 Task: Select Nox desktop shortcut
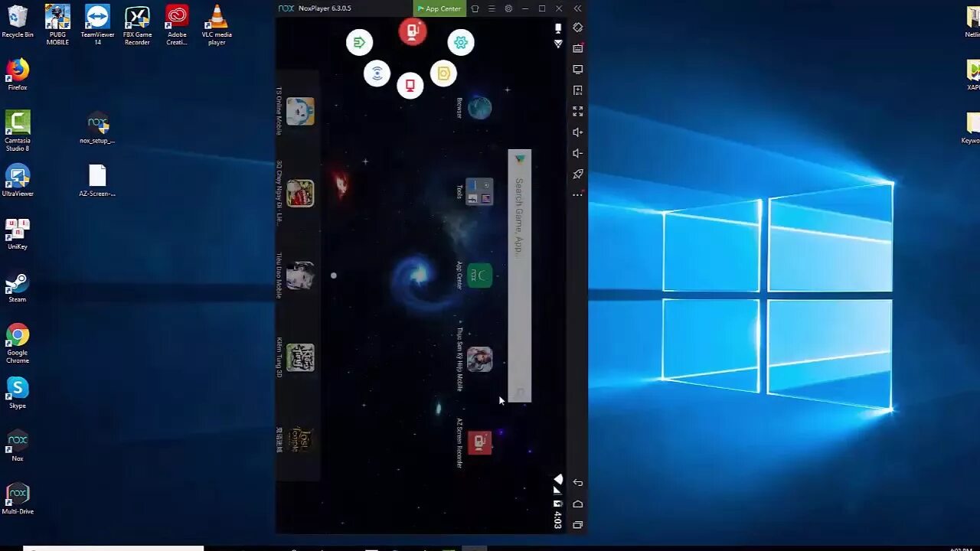click(18, 445)
